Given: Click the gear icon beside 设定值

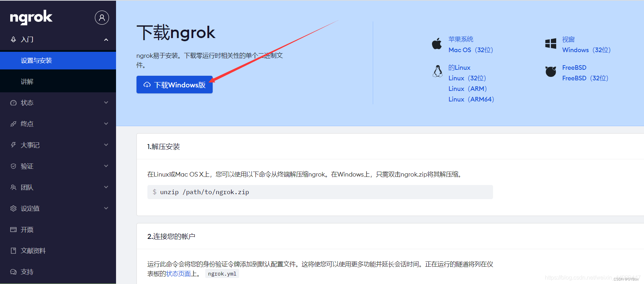Looking at the screenshot, I should pos(13,208).
